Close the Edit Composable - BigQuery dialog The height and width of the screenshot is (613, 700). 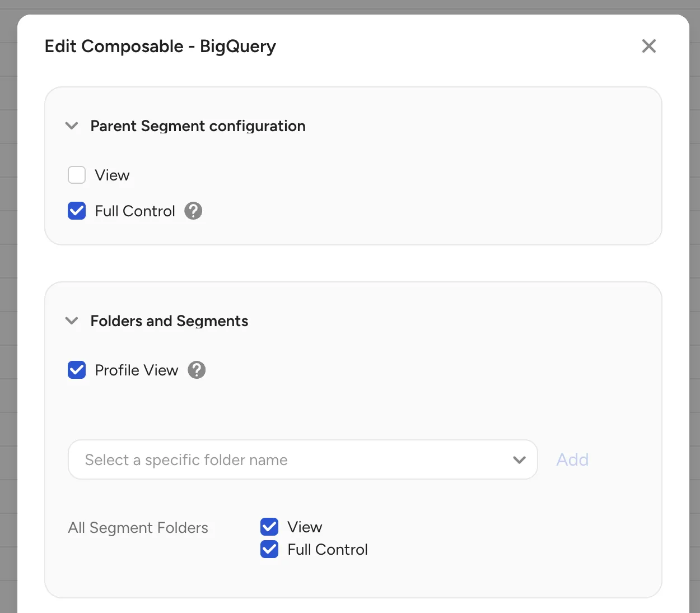click(x=648, y=46)
